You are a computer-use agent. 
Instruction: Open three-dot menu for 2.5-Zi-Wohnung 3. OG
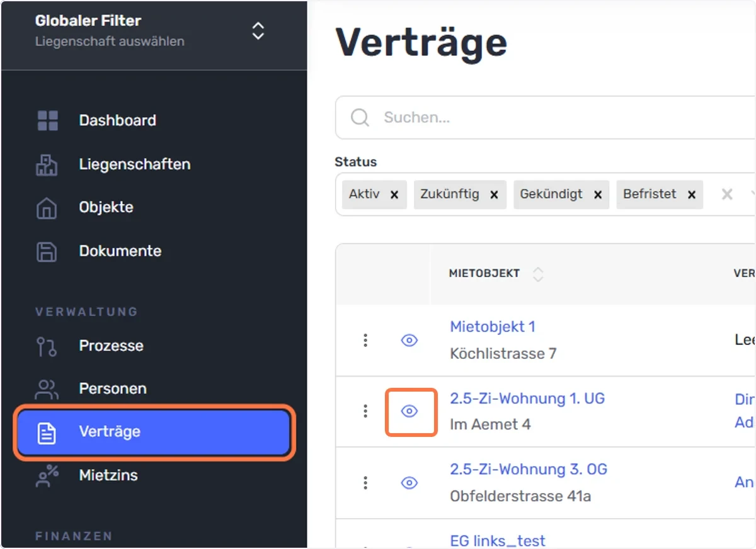click(x=365, y=483)
